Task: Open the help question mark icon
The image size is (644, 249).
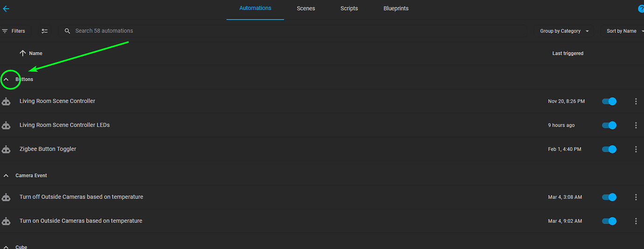Action: click(641, 9)
